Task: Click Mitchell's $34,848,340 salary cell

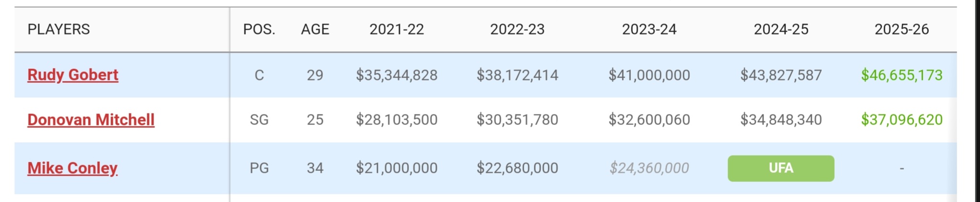Action: click(781, 120)
